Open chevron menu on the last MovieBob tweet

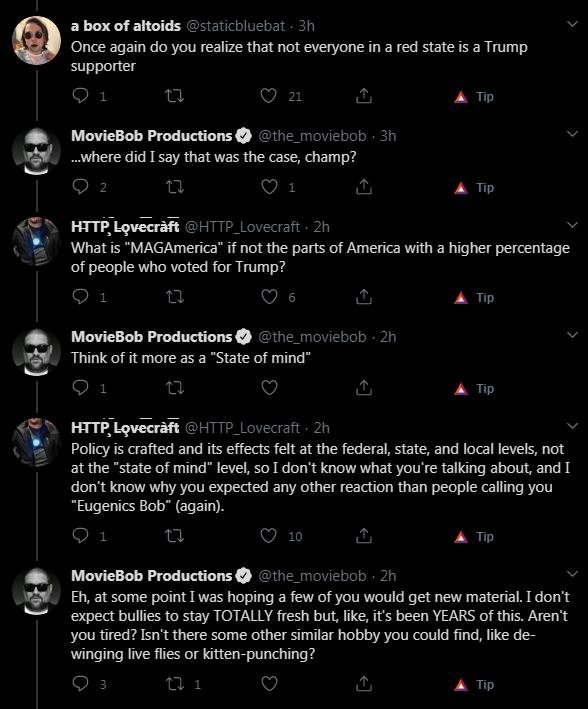coord(572,574)
